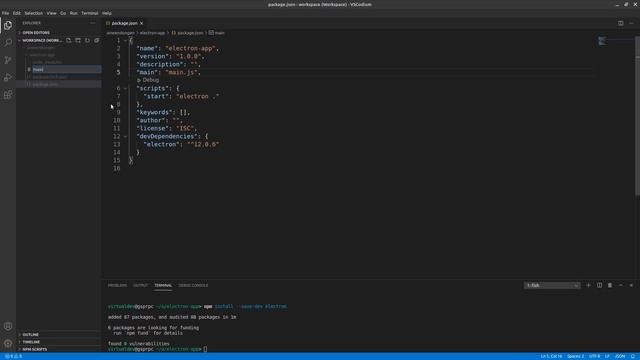Click the New File icon in workspace header
This screenshot has height=360, width=640.
pyautogui.click(x=69, y=40)
